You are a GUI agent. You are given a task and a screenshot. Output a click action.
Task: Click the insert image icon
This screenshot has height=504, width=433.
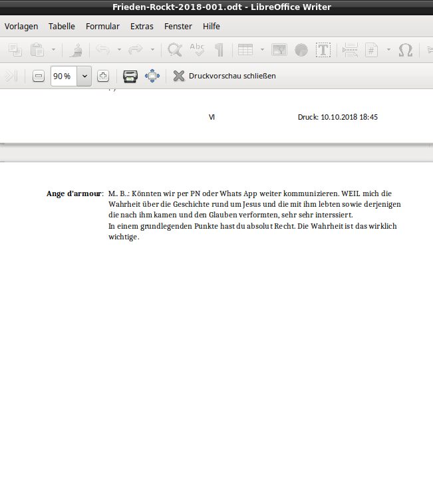pos(279,50)
